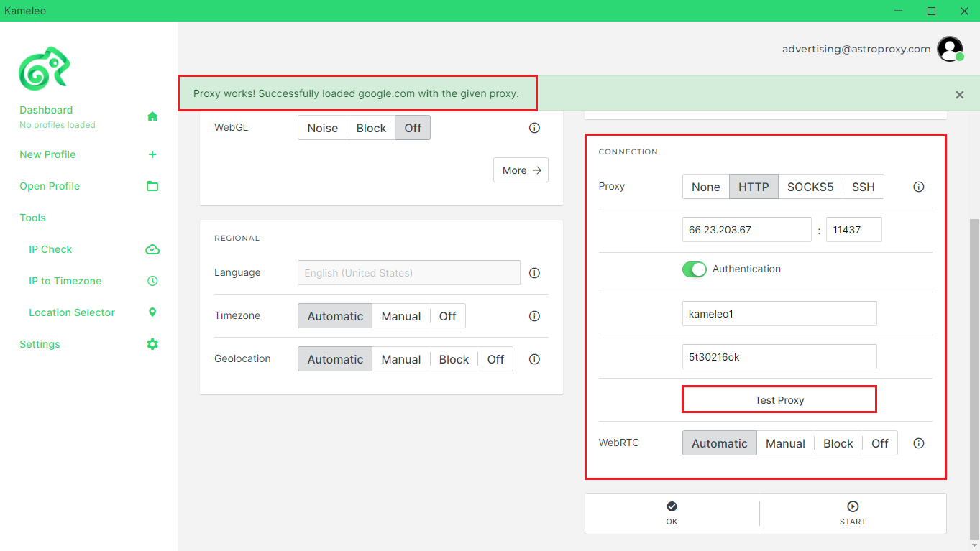This screenshot has width=980, height=551.
Task: Open the IP Check tool
Action: pos(50,249)
